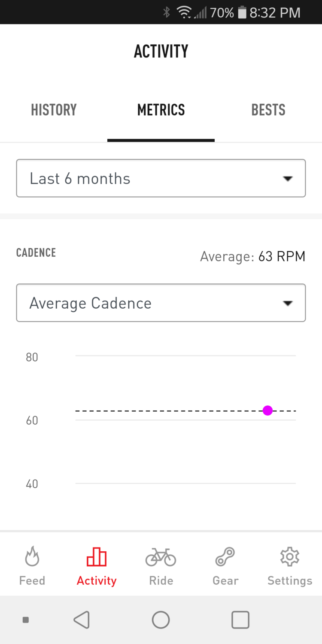Open the Settings cog icon
Image resolution: width=322 pixels, height=644 pixels.
(x=290, y=557)
